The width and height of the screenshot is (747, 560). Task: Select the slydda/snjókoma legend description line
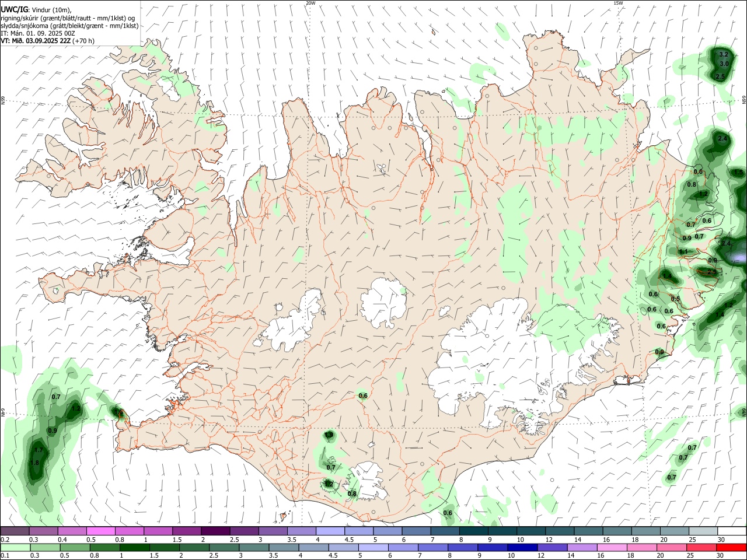click(x=69, y=26)
